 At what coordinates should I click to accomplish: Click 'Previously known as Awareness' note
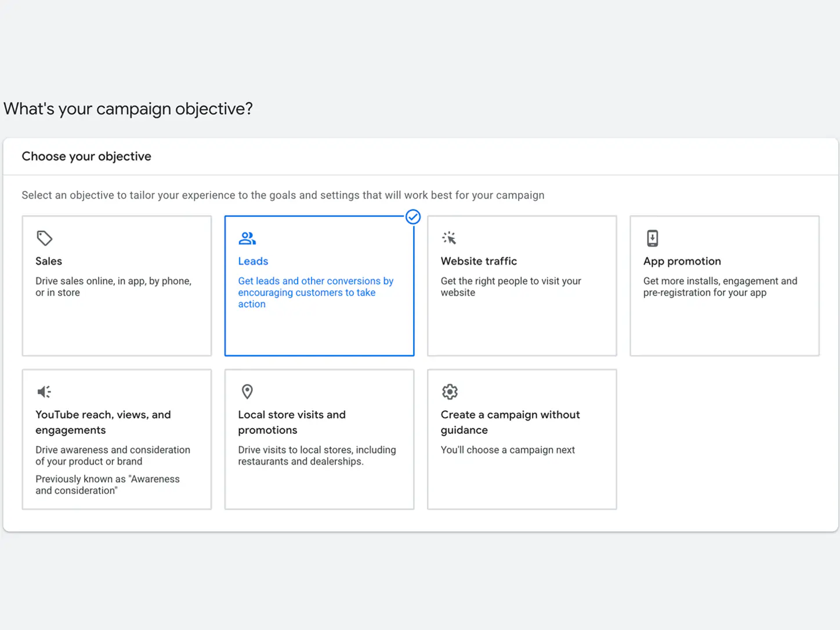click(x=108, y=485)
